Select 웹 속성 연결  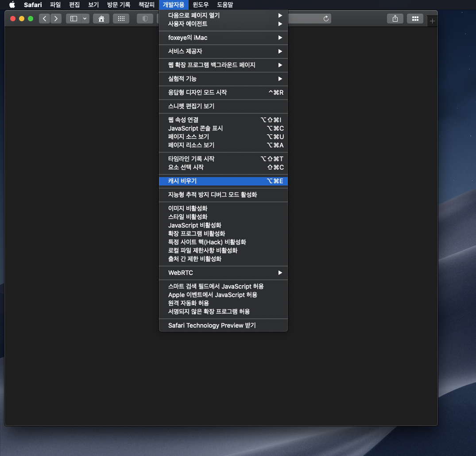[224, 120]
